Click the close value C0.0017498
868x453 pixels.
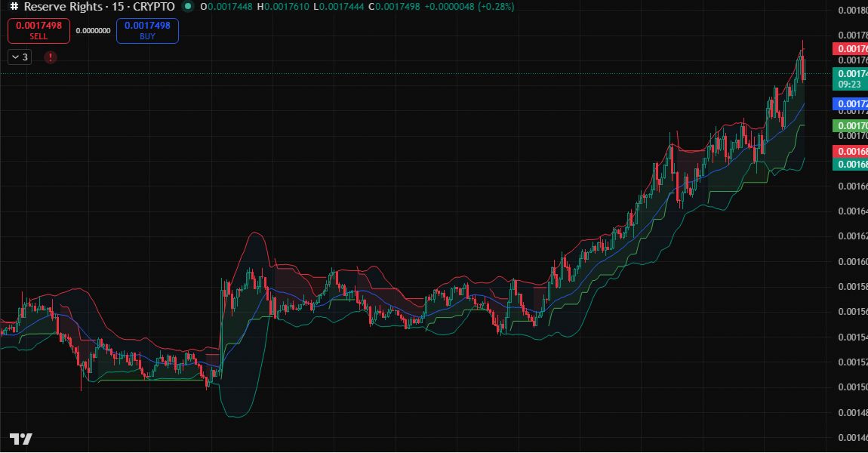click(393, 7)
